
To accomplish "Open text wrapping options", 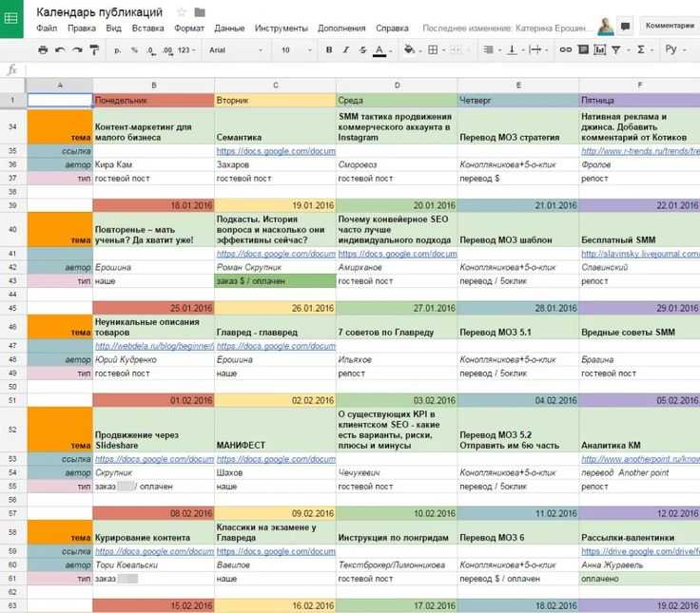I will click(x=535, y=50).
